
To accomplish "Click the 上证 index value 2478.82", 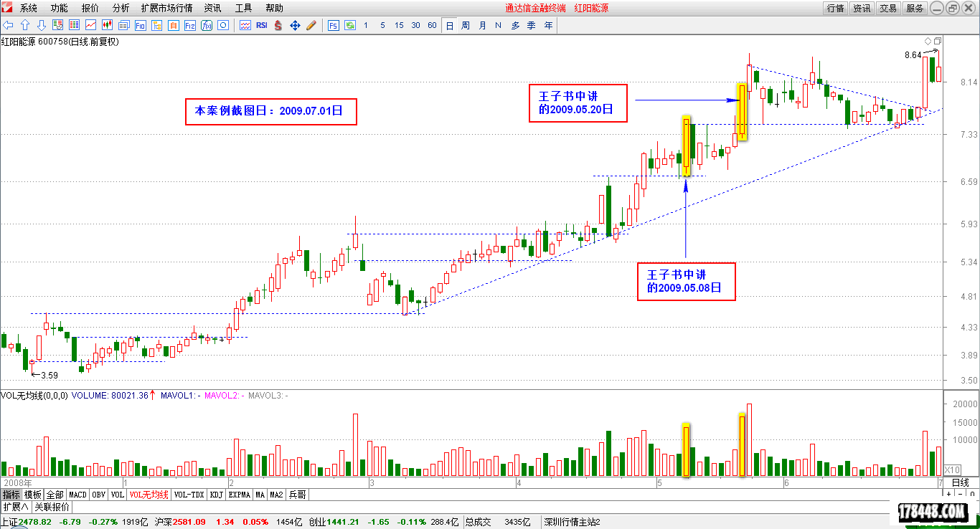I will [x=35, y=522].
